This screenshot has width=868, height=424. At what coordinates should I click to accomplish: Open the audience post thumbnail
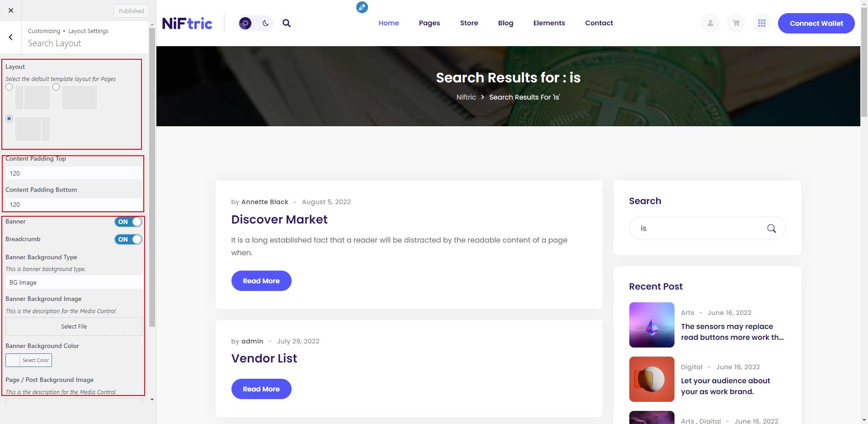[x=652, y=379]
